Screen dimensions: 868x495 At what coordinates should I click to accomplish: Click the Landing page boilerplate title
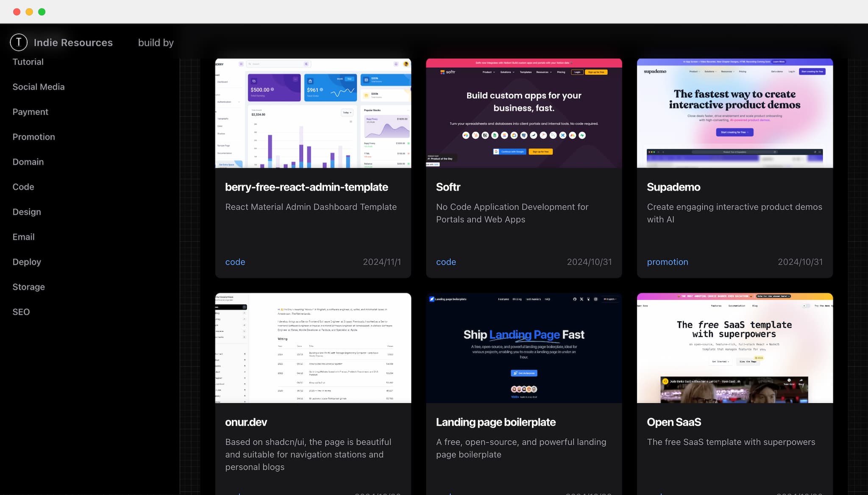pos(495,422)
